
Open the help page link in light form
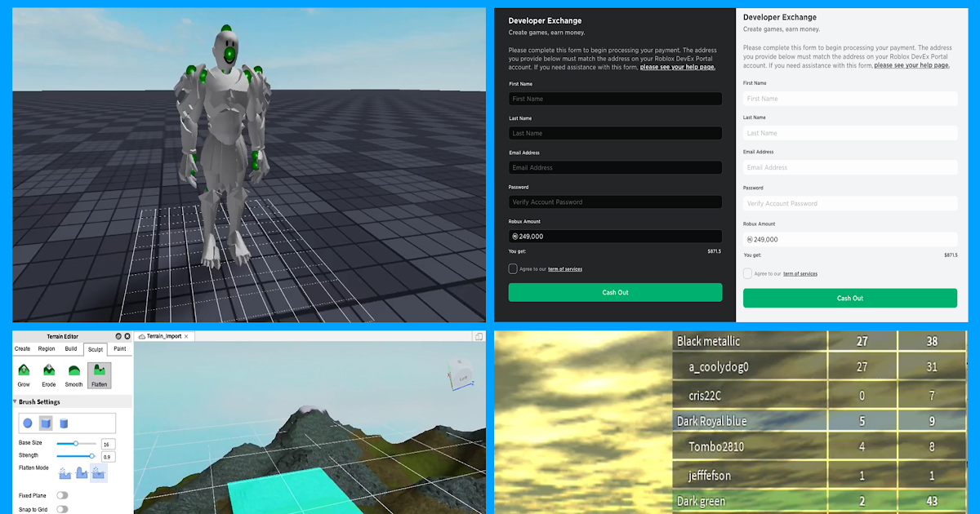point(911,65)
